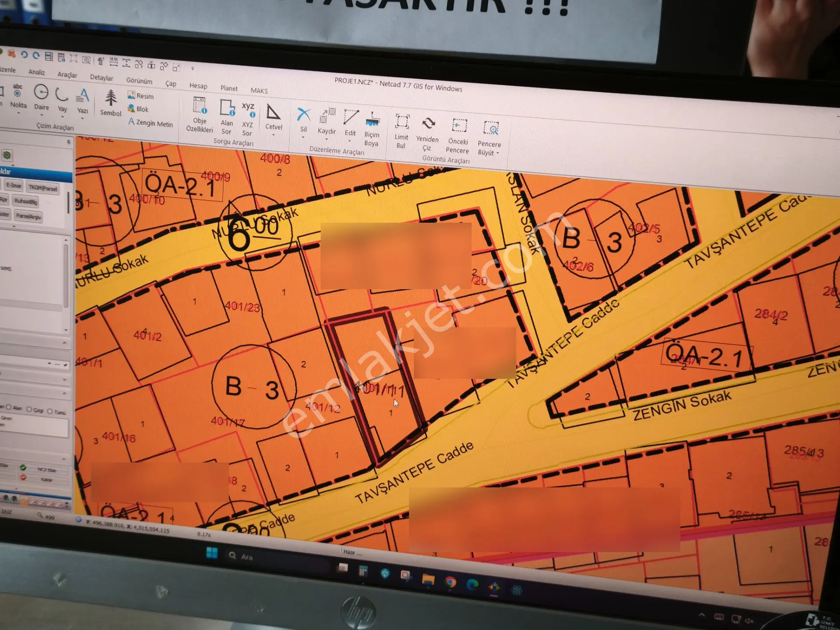Open the MAKS ribbon tab
The width and height of the screenshot is (840, 630).
(259, 91)
